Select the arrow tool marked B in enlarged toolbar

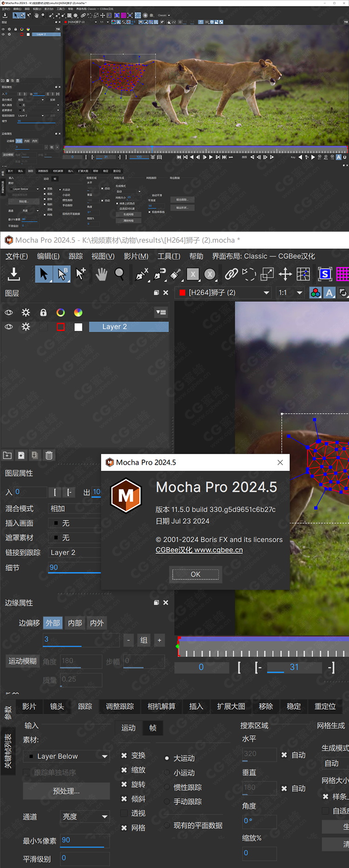tap(61, 274)
